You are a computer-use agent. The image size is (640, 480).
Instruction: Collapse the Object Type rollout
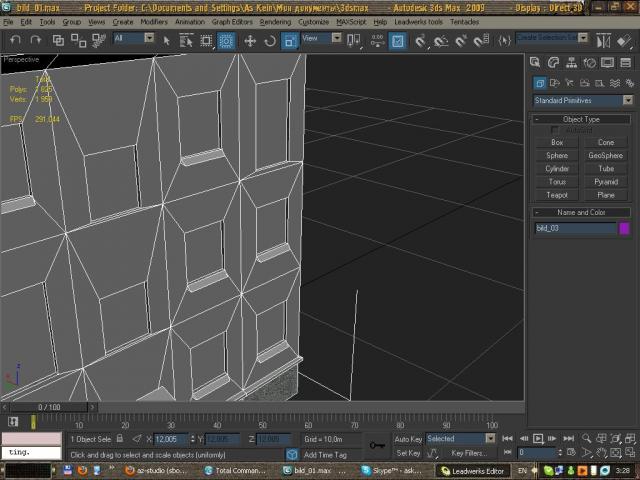581,119
